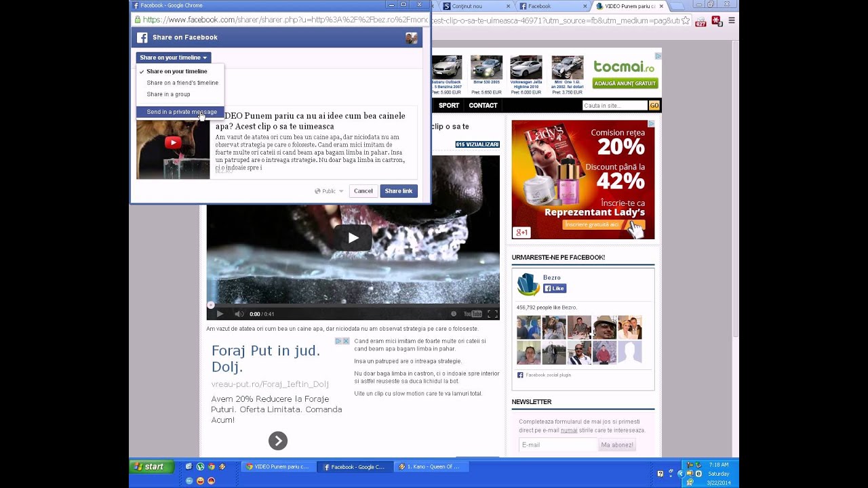868x488 pixels.
Task: Watch on YouTube via the YouTube logo
Action: pos(473,314)
